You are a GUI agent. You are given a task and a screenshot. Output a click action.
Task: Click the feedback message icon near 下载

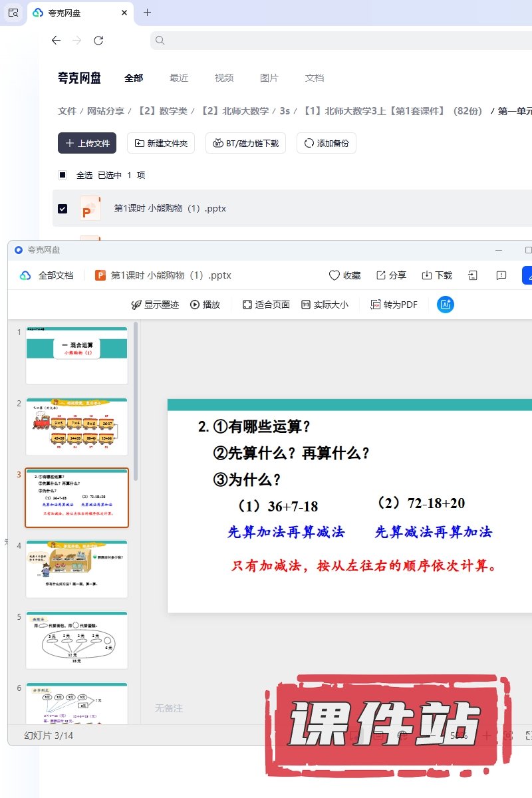pos(501,275)
